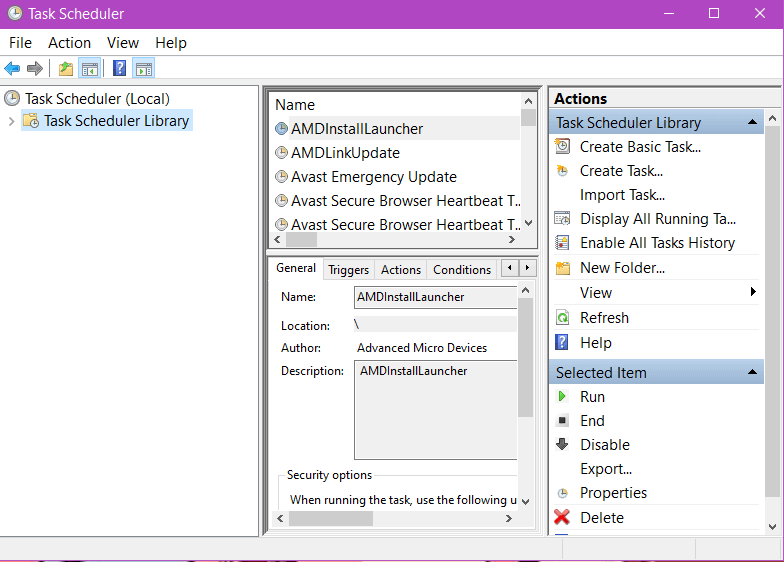Click the green Refresh icon
The width and height of the screenshot is (784, 562).
tap(562, 318)
